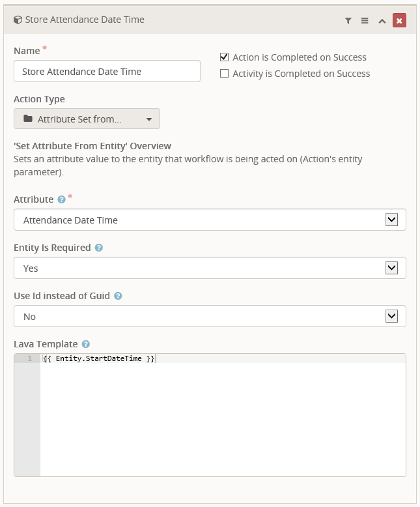Screen dimensions: 420x507
Task: Open the Action Type dropdown
Action: (87, 119)
